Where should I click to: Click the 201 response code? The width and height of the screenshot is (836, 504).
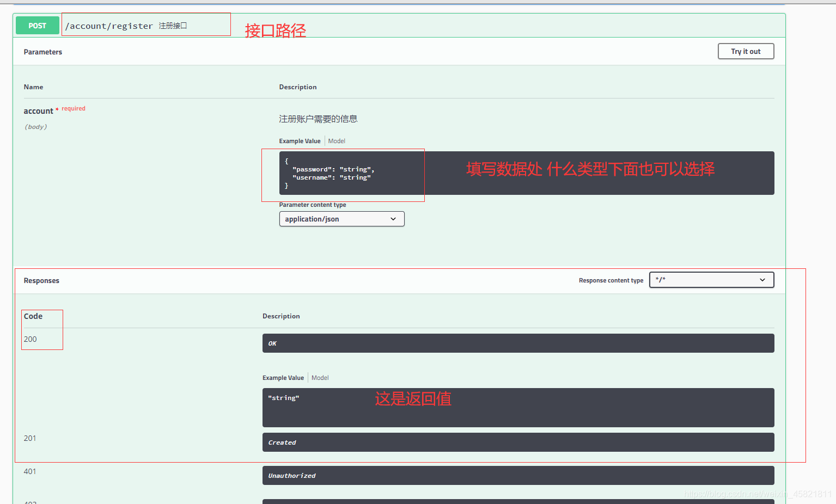pos(30,438)
